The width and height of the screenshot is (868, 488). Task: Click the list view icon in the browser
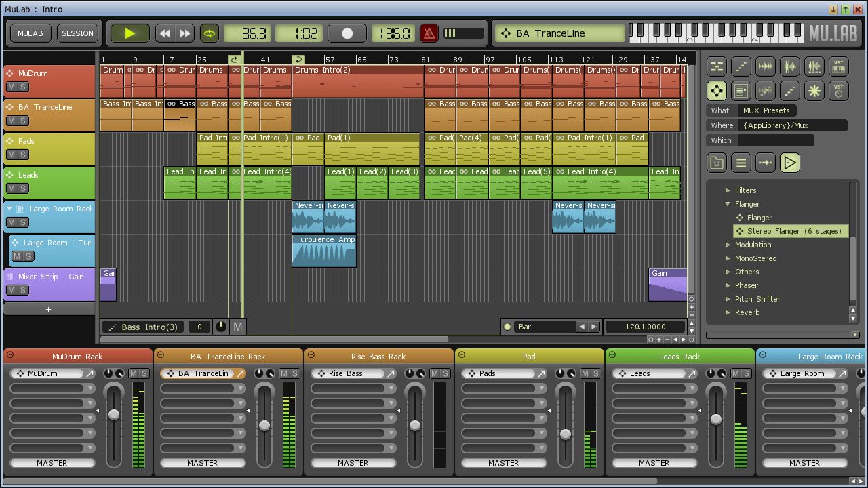(x=741, y=163)
